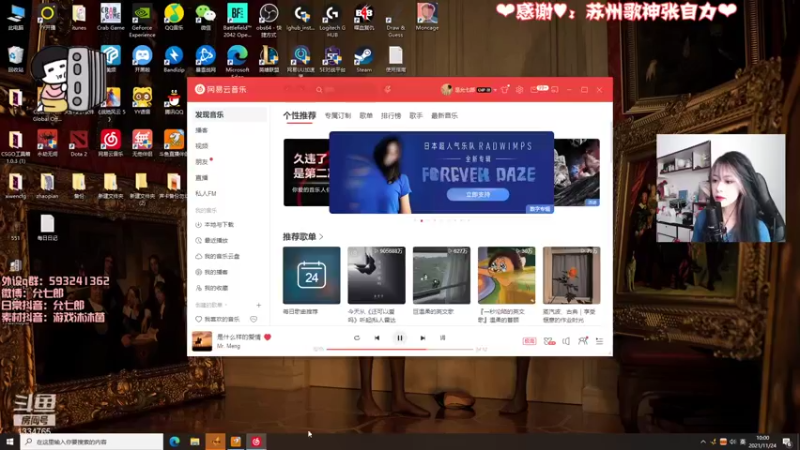Click the song title in the player bar
The width and height of the screenshot is (800, 450).
[x=239, y=337]
